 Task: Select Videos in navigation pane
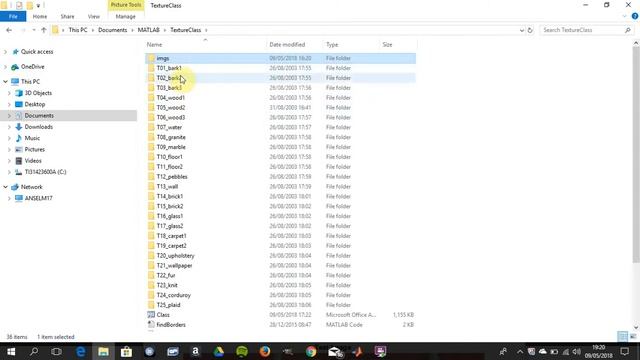33,161
